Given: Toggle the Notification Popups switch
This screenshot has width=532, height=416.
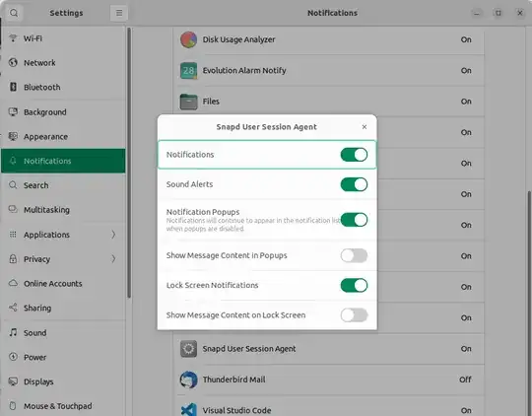Looking at the screenshot, I should point(354,220).
